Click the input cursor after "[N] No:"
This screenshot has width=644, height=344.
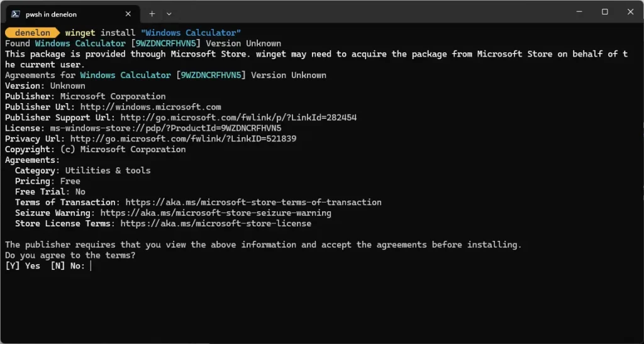[91, 266]
